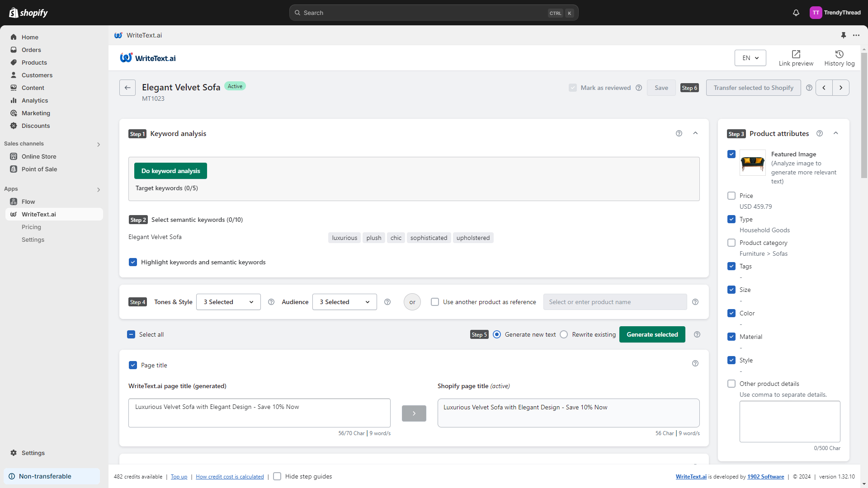Uncheck the Featured Image attribute
Viewport: 868px width, 488px height.
[731, 154]
